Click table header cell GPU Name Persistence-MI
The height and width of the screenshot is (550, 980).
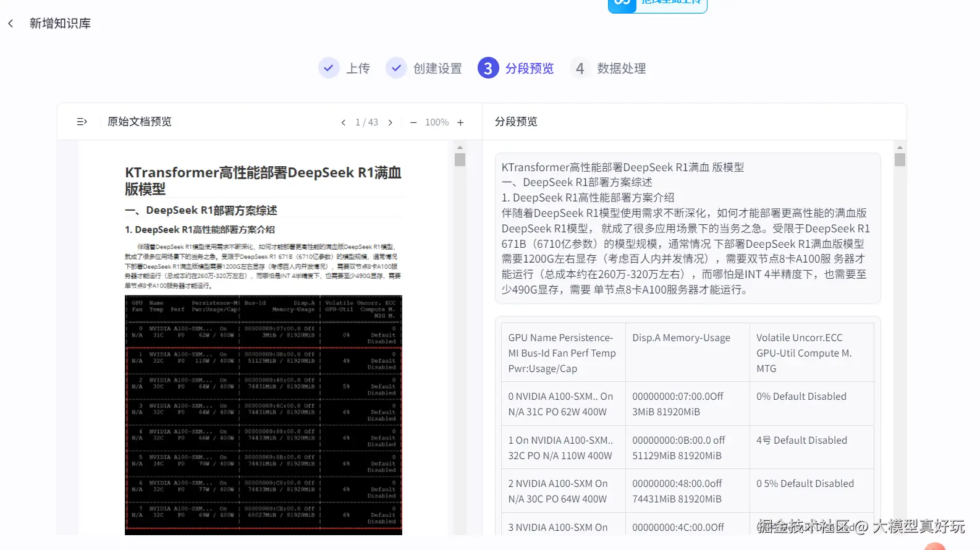tap(563, 353)
